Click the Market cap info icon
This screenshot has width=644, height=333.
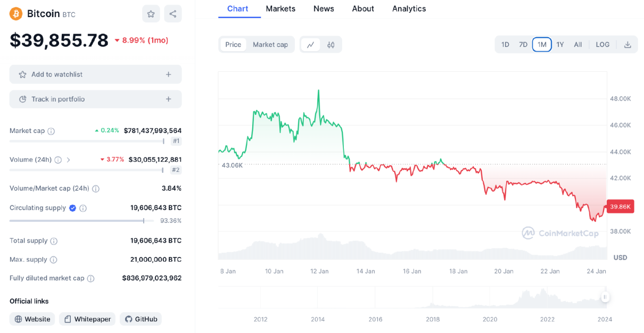[x=51, y=131]
